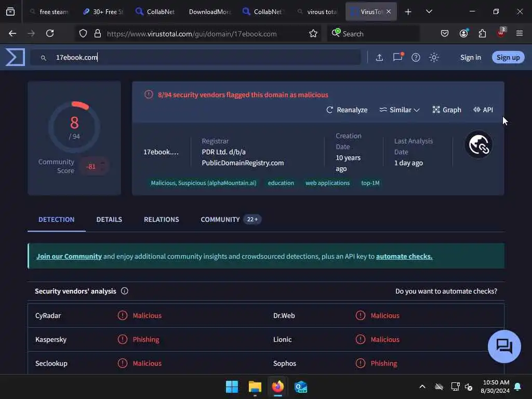Switch to the RELATIONS tab
Image resolution: width=532 pixels, height=399 pixels.
tap(162, 220)
